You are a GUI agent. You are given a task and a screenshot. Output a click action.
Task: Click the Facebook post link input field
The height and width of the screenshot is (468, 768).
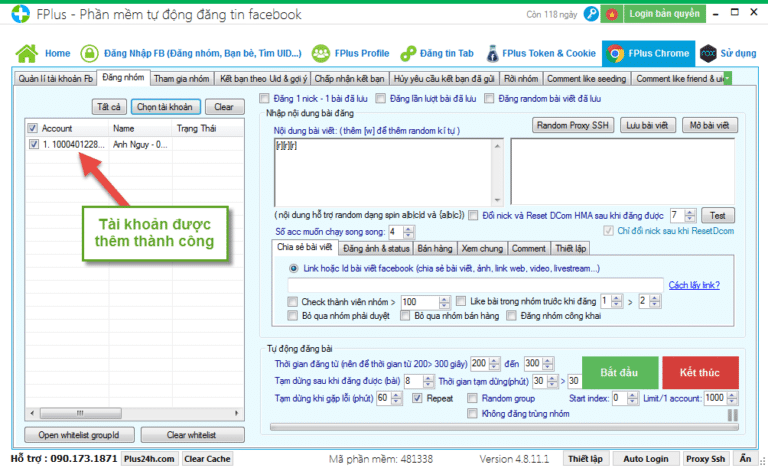coord(475,285)
